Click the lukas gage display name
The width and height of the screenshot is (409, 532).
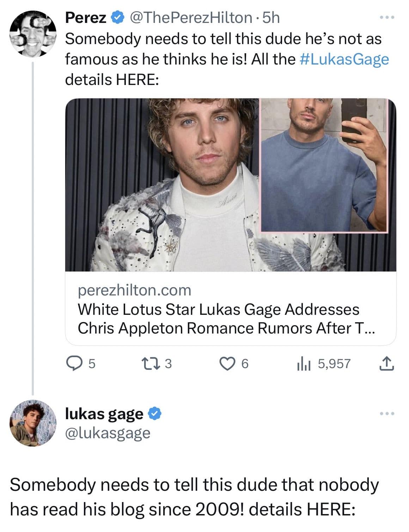click(x=104, y=414)
